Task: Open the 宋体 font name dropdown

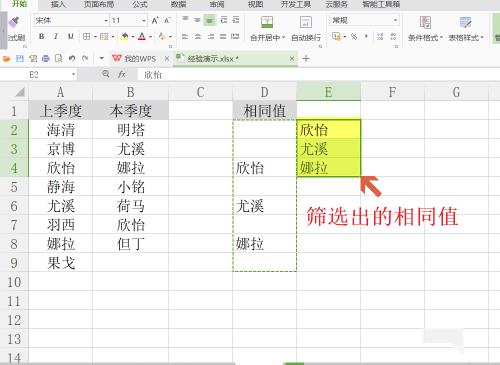Action: 106,21
